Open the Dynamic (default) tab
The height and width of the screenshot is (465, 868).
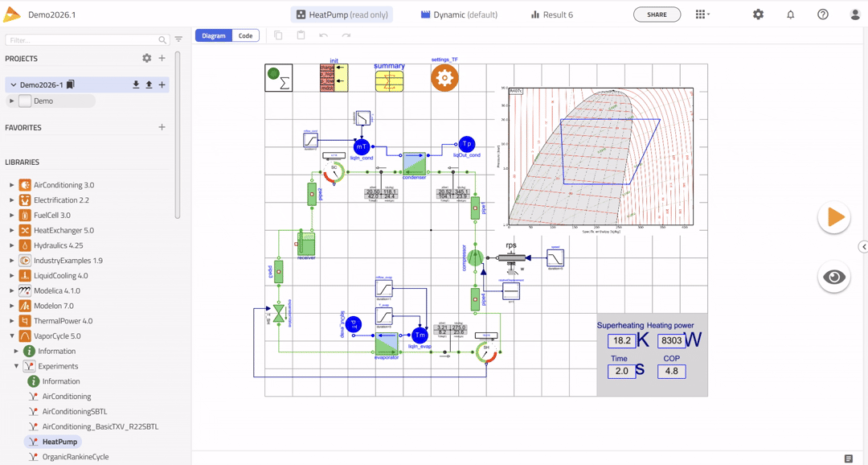pyautogui.click(x=459, y=14)
